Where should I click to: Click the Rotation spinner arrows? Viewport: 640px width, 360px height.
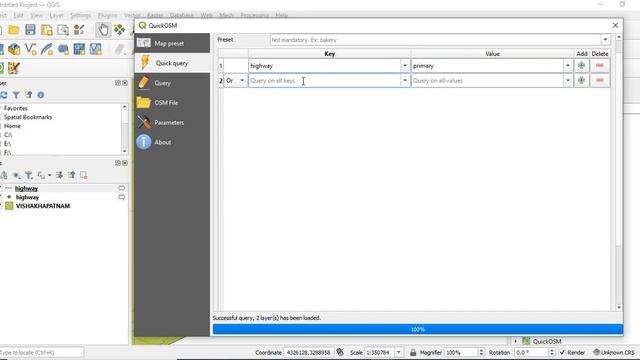click(551, 352)
